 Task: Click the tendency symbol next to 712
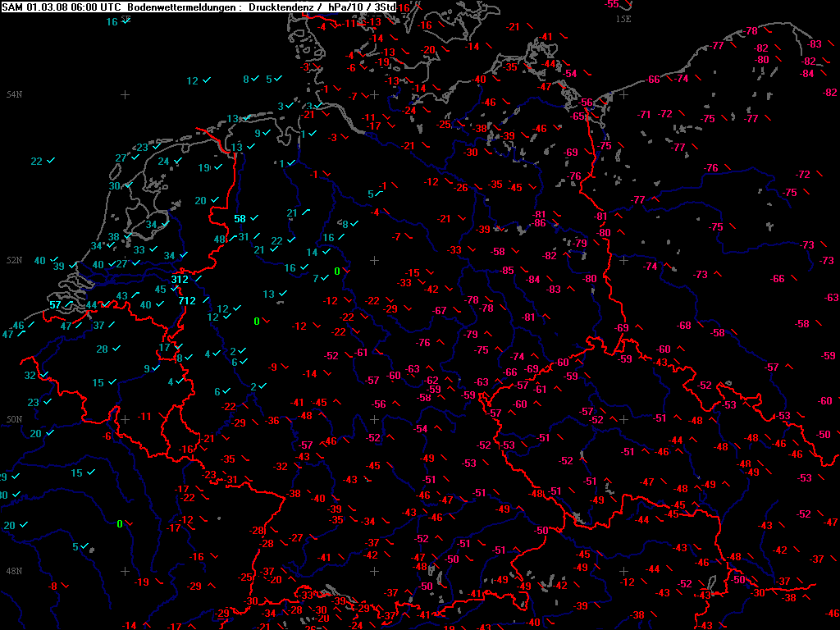(204, 300)
